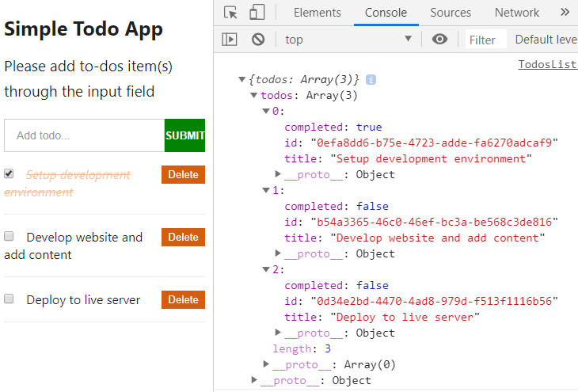578x392 pixels.
Task: Switch to the Console tab
Action: tap(386, 13)
